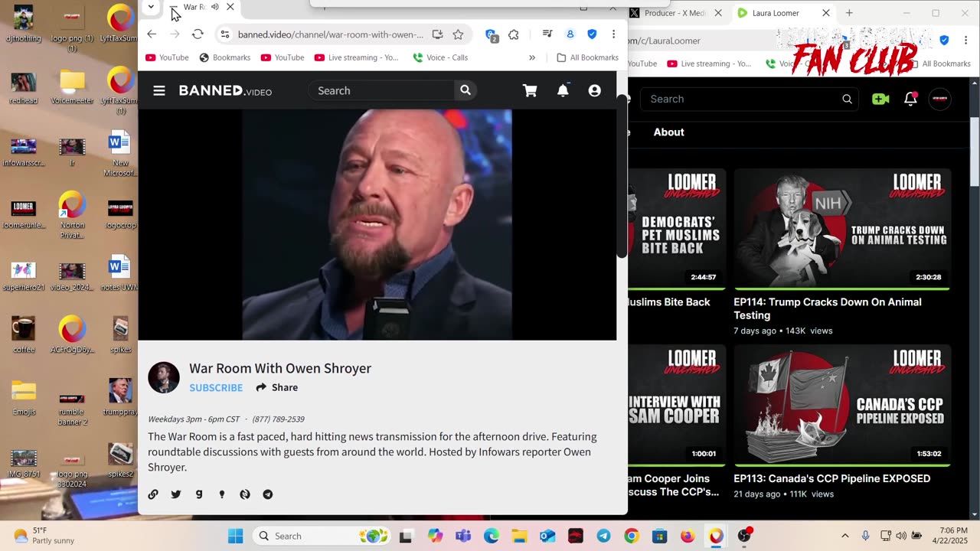
Task: Open Firefox from the taskbar
Action: click(x=688, y=536)
